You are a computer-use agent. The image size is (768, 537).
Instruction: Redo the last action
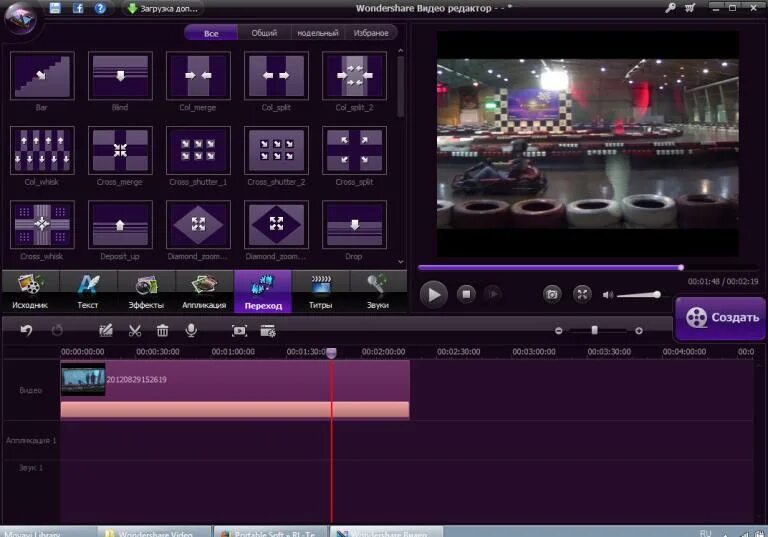click(x=57, y=331)
